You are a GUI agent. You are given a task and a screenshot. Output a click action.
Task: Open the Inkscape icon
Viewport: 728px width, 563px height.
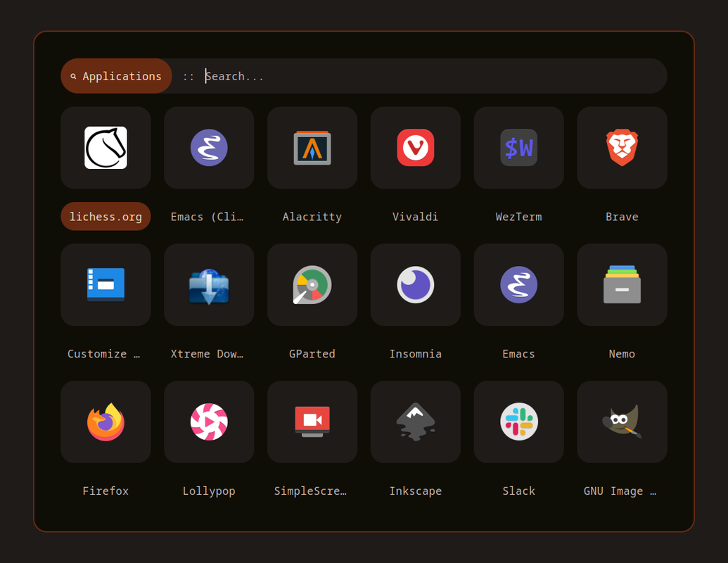point(416,422)
